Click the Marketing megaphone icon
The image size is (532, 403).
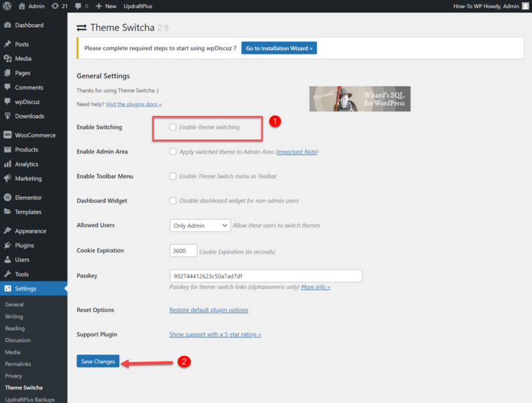click(x=7, y=178)
